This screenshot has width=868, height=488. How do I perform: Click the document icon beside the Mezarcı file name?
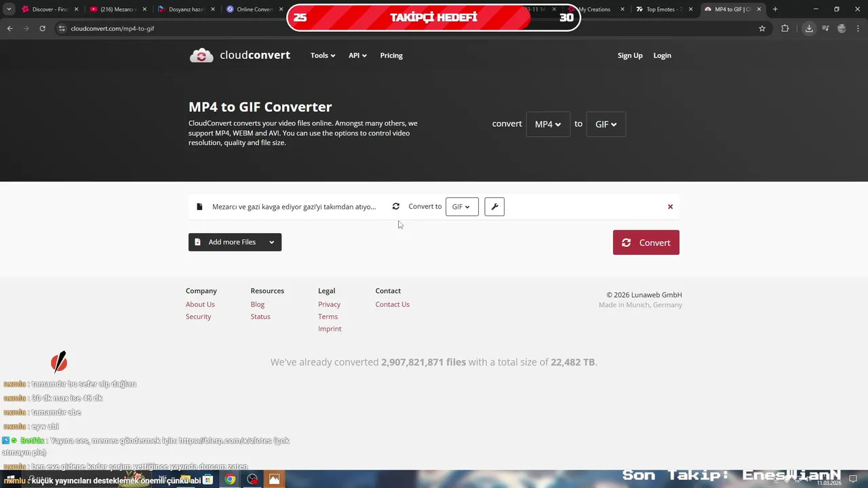coord(199,207)
